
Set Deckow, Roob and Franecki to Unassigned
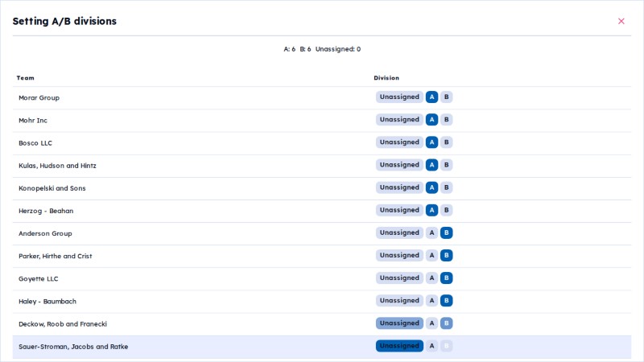pyautogui.click(x=399, y=323)
